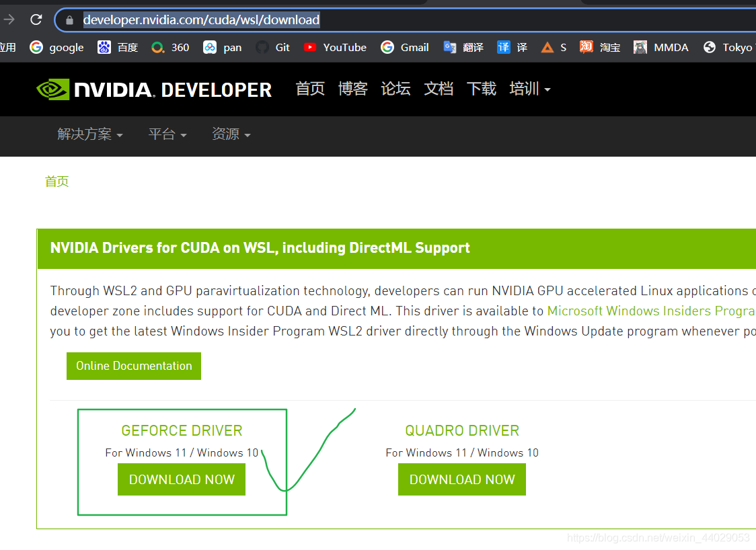The height and width of the screenshot is (550, 756).
Task: Open the 应用 apps shortcut
Action: click(7, 47)
